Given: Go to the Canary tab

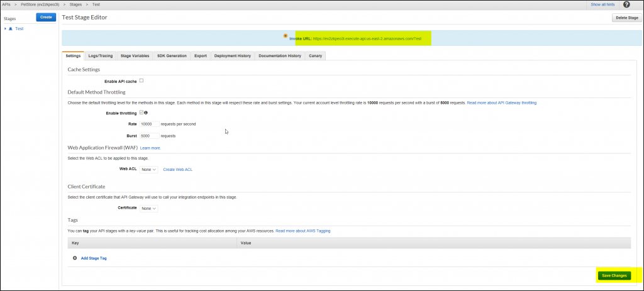Looking at the screenshot, I should (x=315, y=56).
